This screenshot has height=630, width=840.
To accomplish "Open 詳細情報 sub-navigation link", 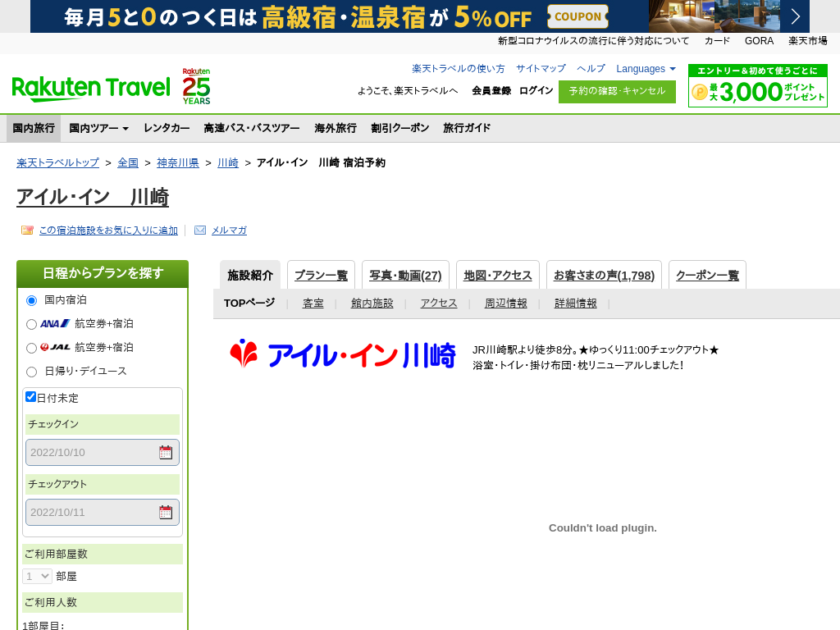I will (575, 304).
